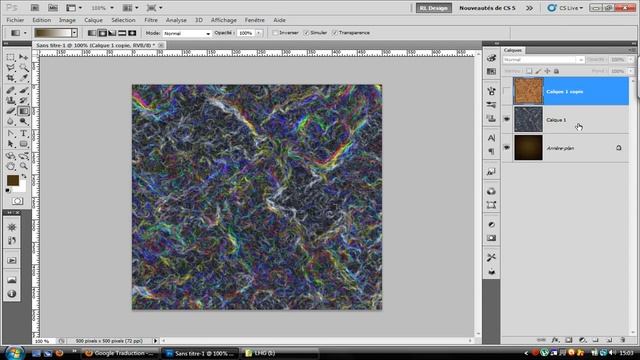
Task: Choose the linear gradient style
Action: tap(92, 33)
